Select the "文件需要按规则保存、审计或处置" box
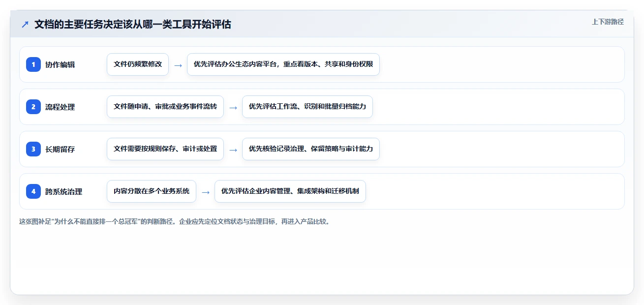The image size is (644, 305). pos(165,149)
